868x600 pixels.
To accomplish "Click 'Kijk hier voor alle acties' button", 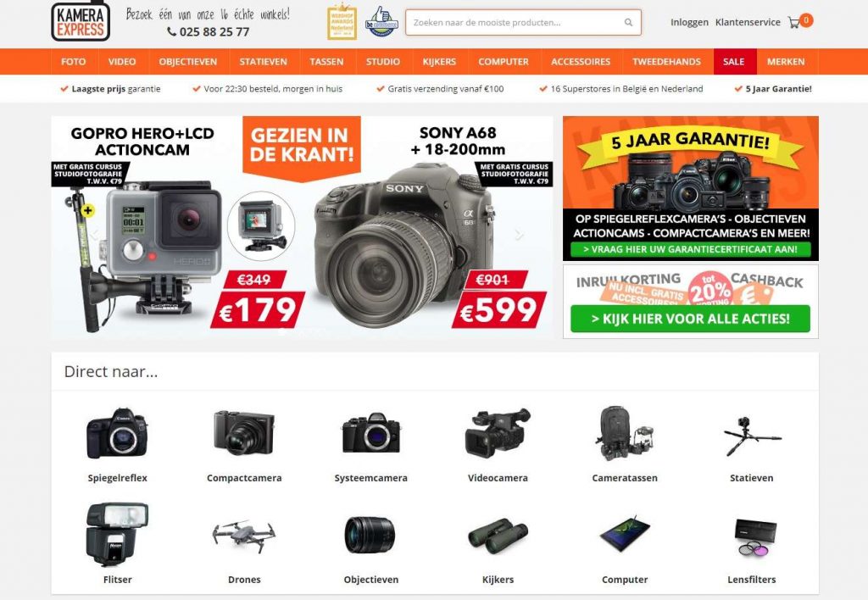I will pos(690,319).
